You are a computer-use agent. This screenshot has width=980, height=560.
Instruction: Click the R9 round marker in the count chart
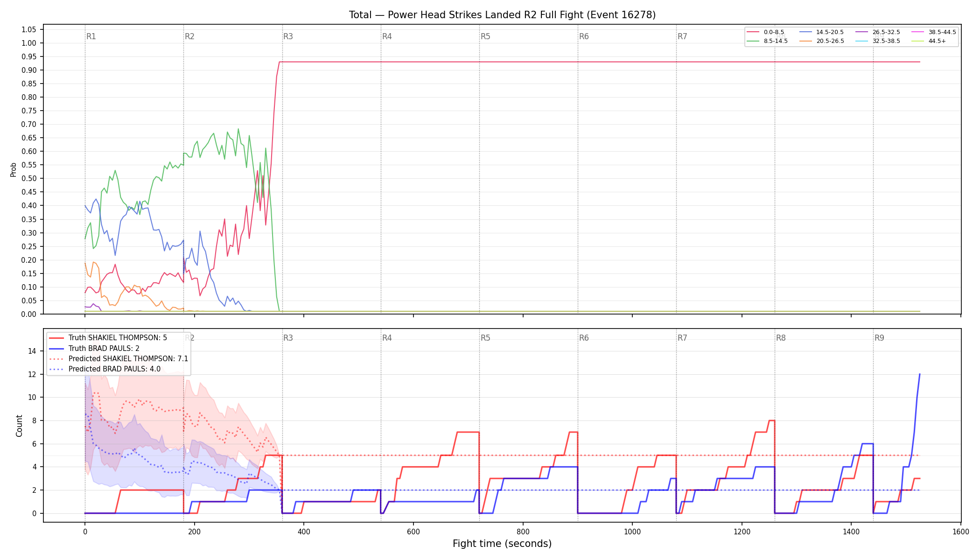[879, 338]
